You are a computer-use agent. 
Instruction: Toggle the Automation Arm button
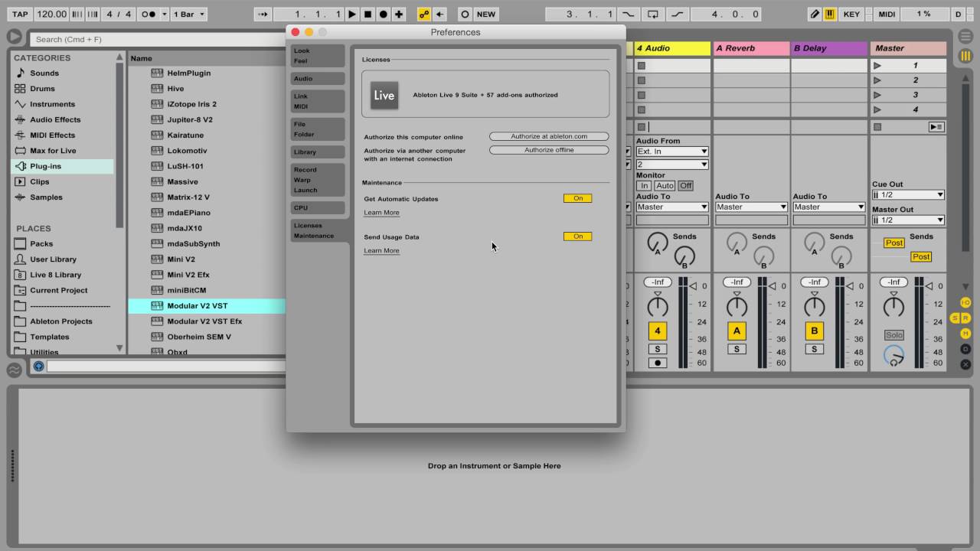[x=423, y=14]
